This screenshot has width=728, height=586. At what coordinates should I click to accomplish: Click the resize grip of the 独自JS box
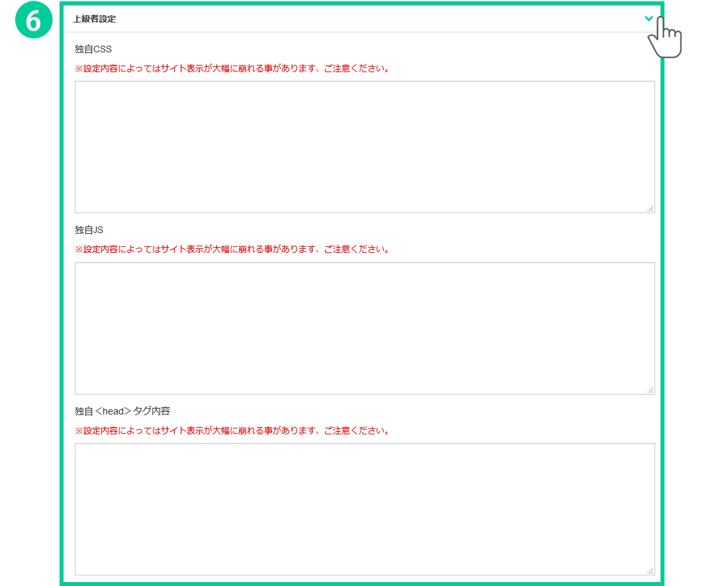(x=650, y=389)
